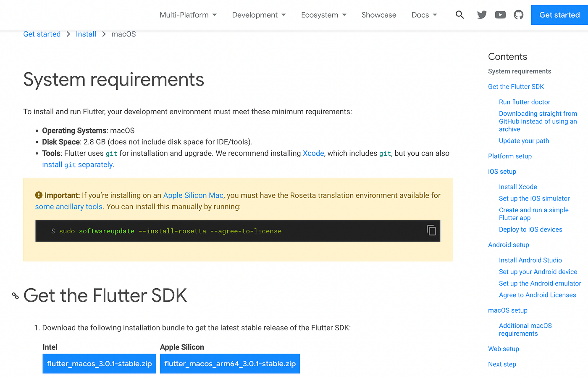Jump to Deploy to iOS devices
The image size is (588, 378).
pos(530,229)
